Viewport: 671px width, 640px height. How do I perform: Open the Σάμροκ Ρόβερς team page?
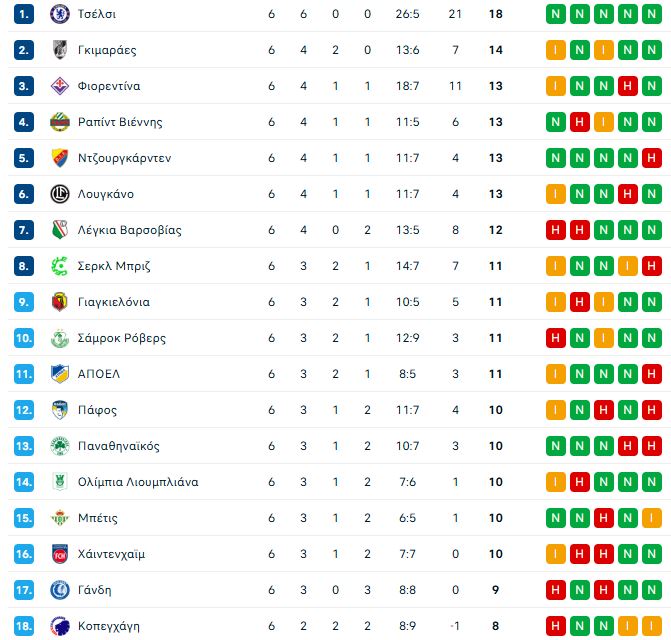coord(121,338)
